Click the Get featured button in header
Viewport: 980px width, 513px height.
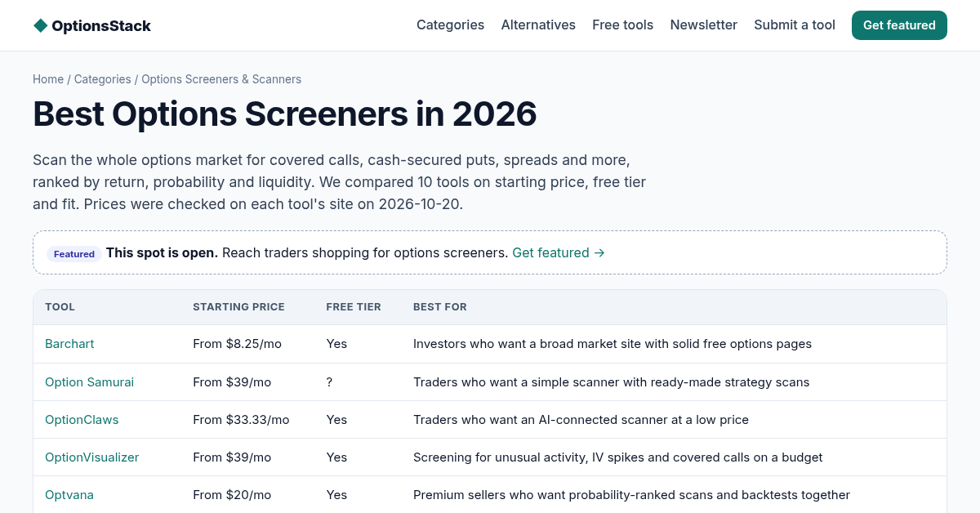(899, 25)
